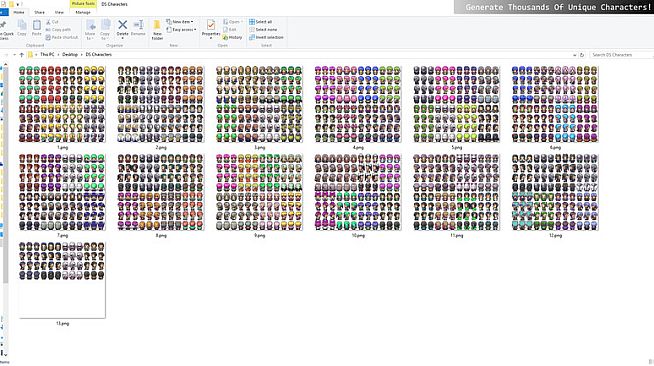Open file History from the ribbon
This screenshot has width=654, height=366.
(x=232, y=38)
